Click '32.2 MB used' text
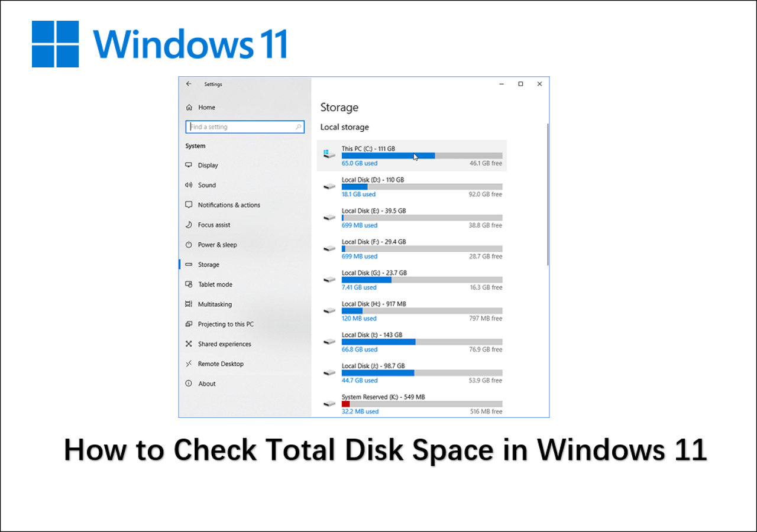 coord(360,411)
